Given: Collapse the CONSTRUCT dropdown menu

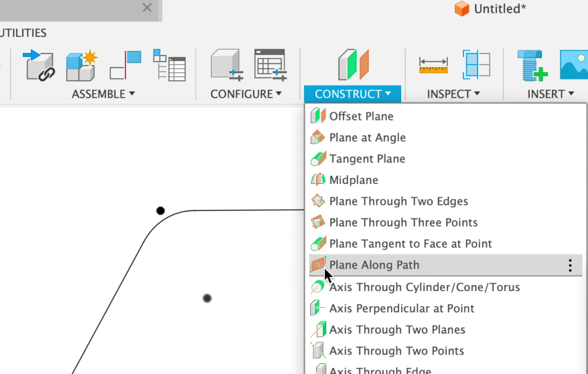Looking at the screenshot, I should pyautogui.click(x=352, y=94).
